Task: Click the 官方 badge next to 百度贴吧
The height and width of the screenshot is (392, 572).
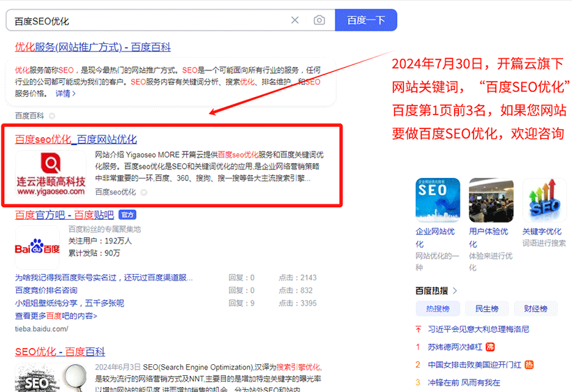Action: [128, 215]
